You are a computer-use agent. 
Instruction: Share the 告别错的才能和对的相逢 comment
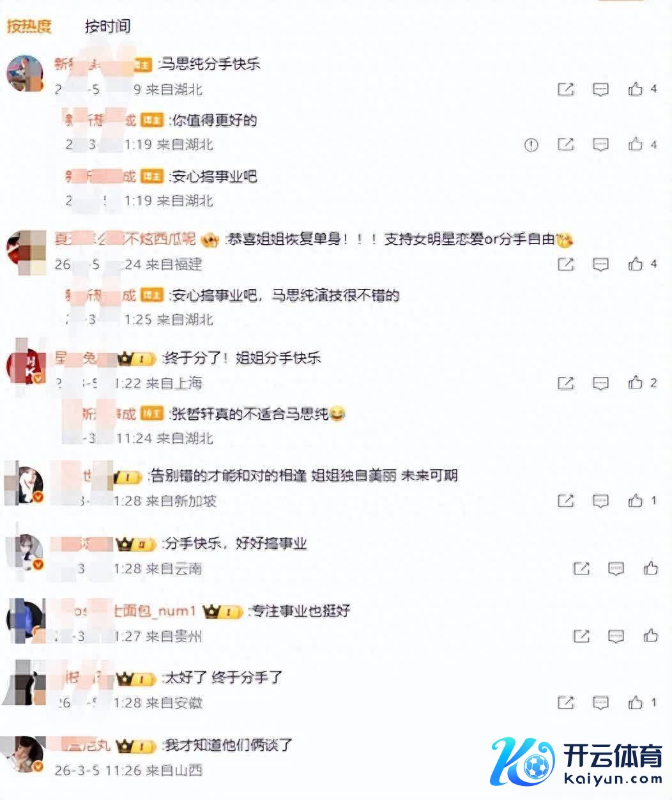coord(566,500)
